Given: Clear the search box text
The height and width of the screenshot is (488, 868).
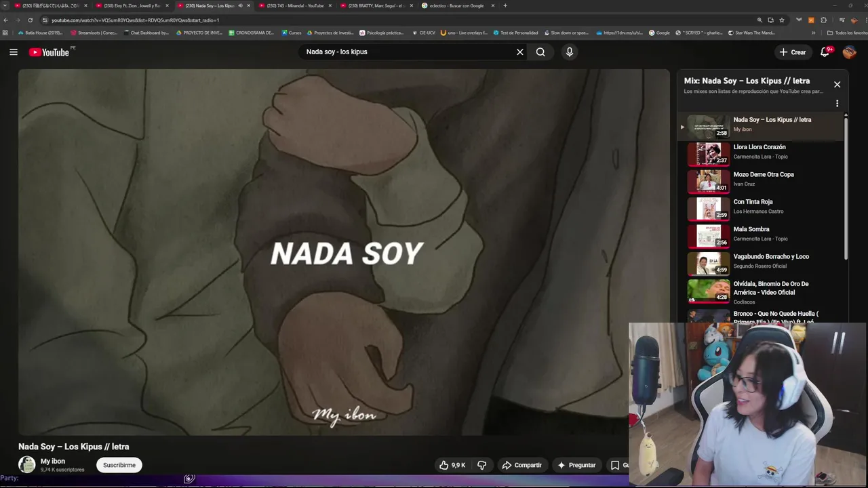Looking at the screenshot, I should click(520, 52).
